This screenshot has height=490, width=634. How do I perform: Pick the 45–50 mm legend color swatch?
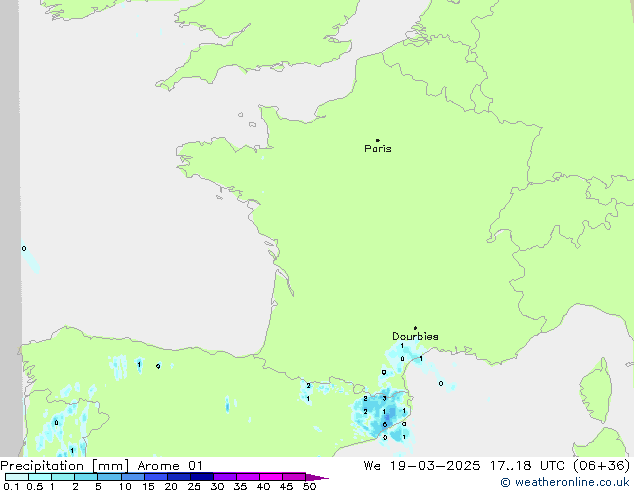[294, 477]
